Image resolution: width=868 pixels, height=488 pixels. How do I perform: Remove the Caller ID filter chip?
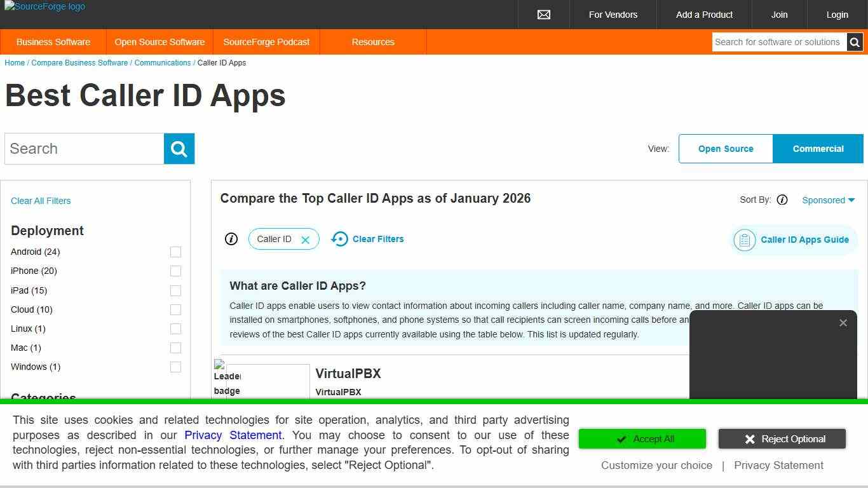point(305,239)
